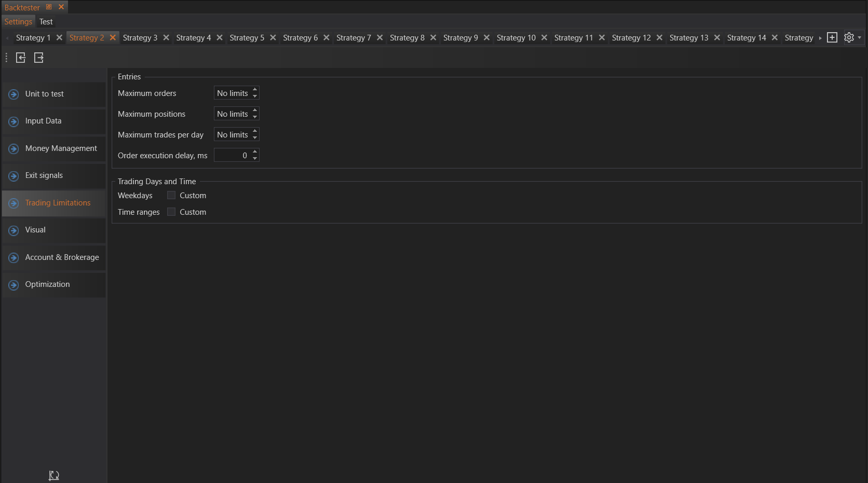Add a new strategy tab with plus icon
The height and width of the screenshot is (483, 868).
coord(832,38)
